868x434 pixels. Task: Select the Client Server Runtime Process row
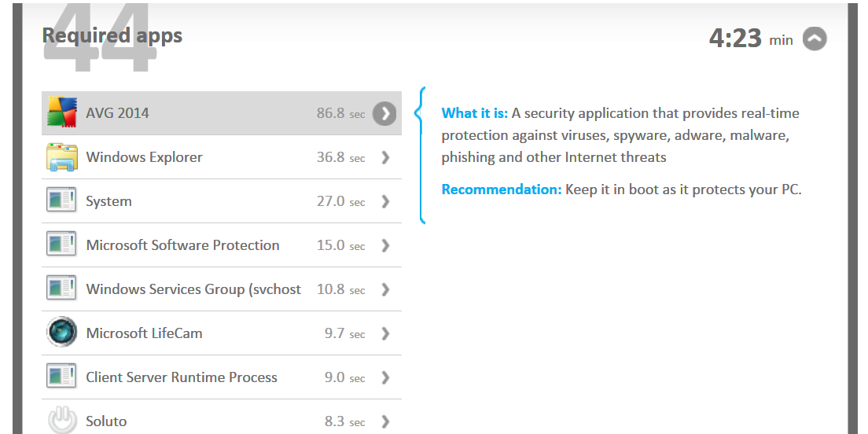click(222, 377)
